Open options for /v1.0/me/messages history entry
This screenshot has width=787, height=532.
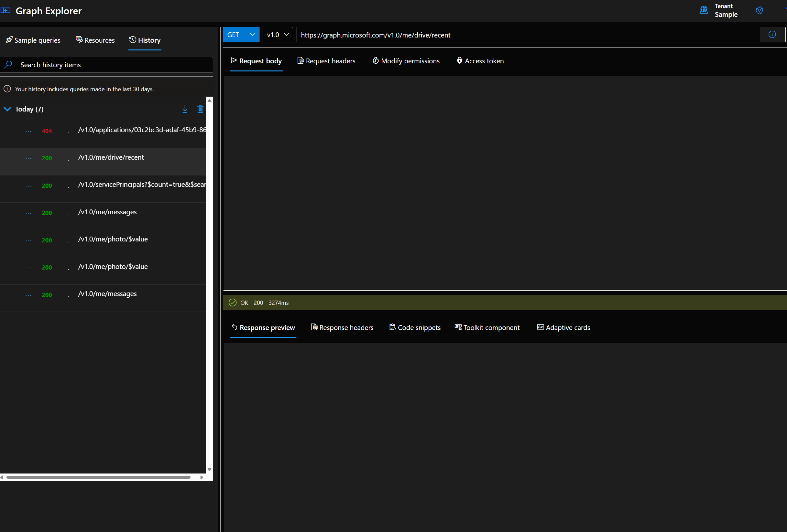[28, 213]
